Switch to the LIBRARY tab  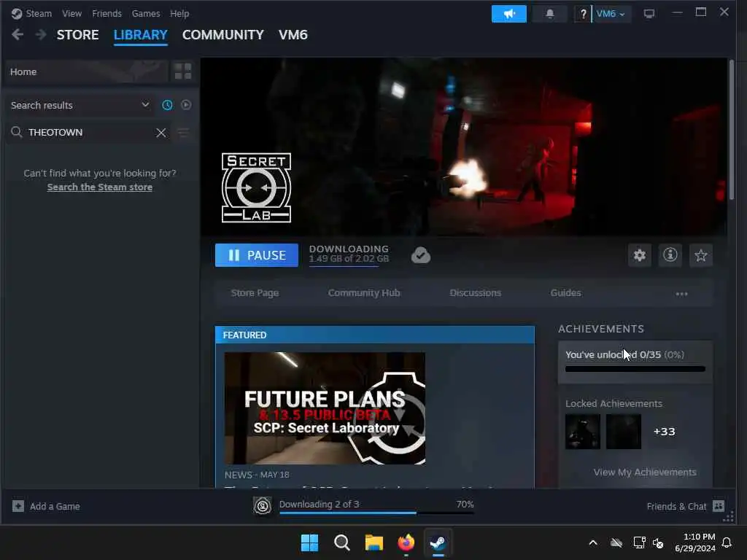tap(141, 35)
